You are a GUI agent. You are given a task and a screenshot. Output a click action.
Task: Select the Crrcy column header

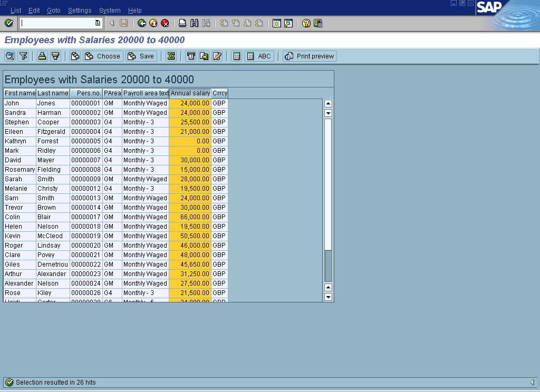pos(220,93)
